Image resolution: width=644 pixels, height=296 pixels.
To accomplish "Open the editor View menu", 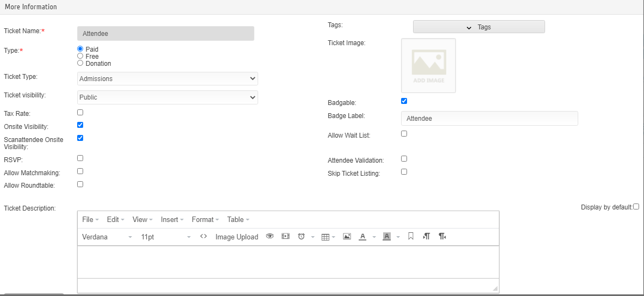I will [142, 219].
